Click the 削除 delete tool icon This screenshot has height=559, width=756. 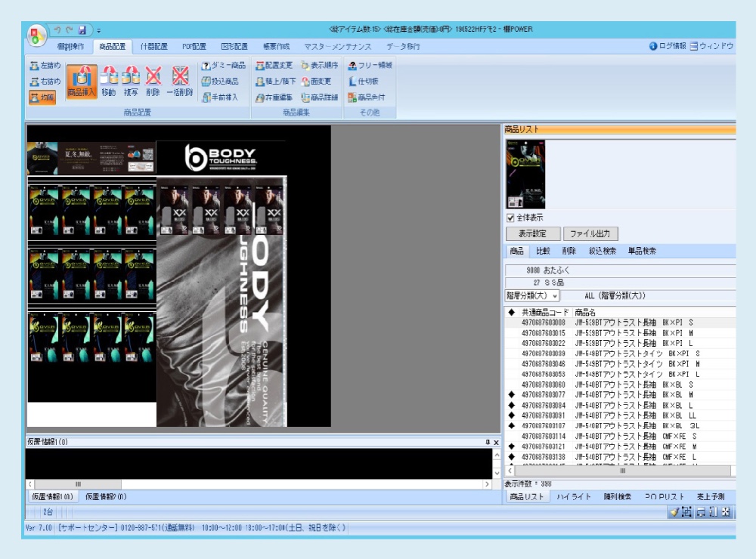153,76
